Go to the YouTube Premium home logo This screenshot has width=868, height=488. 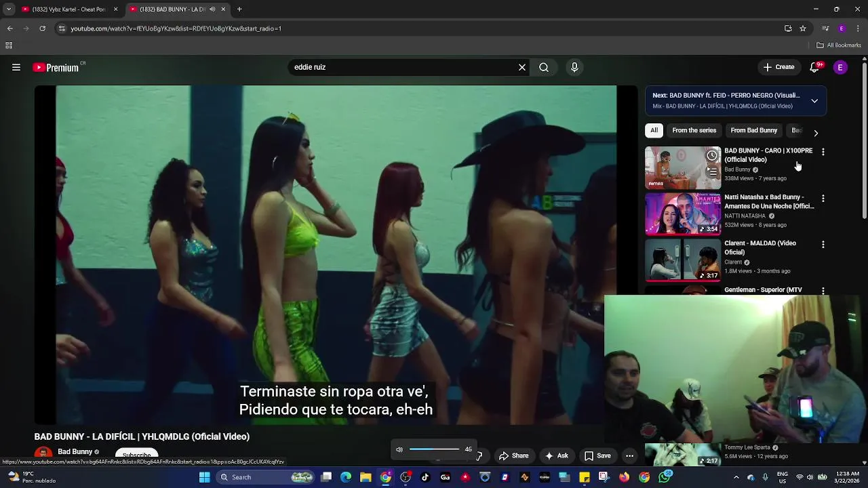coord(56,67)
